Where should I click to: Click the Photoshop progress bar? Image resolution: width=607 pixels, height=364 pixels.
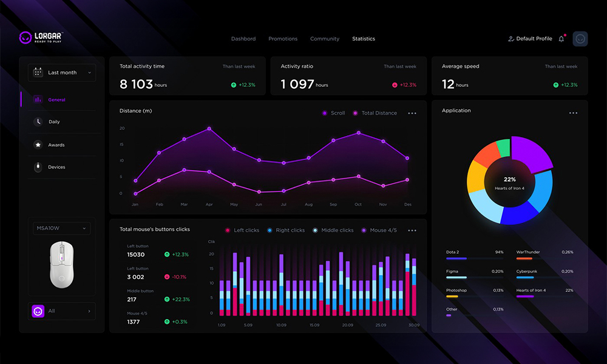click(475, 296)
